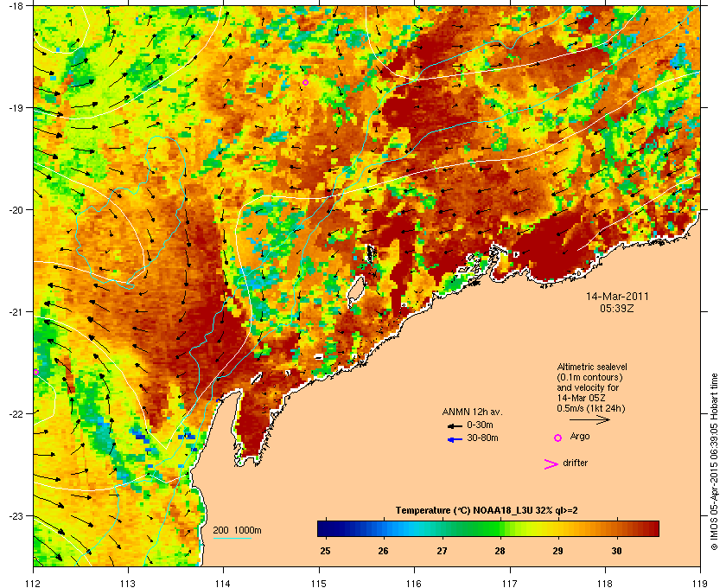Click the black 0-30m arrow in legend
Image resolution: width=726 pixels, height=588 pixels.
pyautogui.click(x=455, y=425)
